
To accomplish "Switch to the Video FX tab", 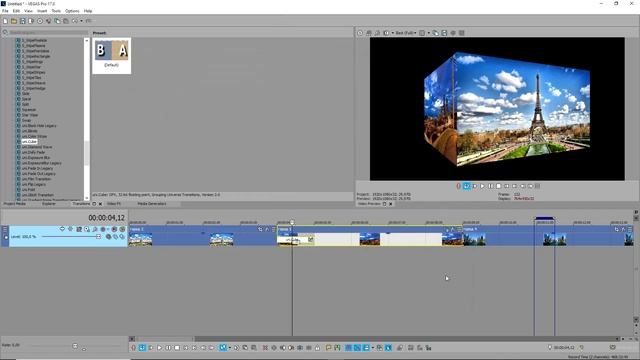I will point(114,204).
